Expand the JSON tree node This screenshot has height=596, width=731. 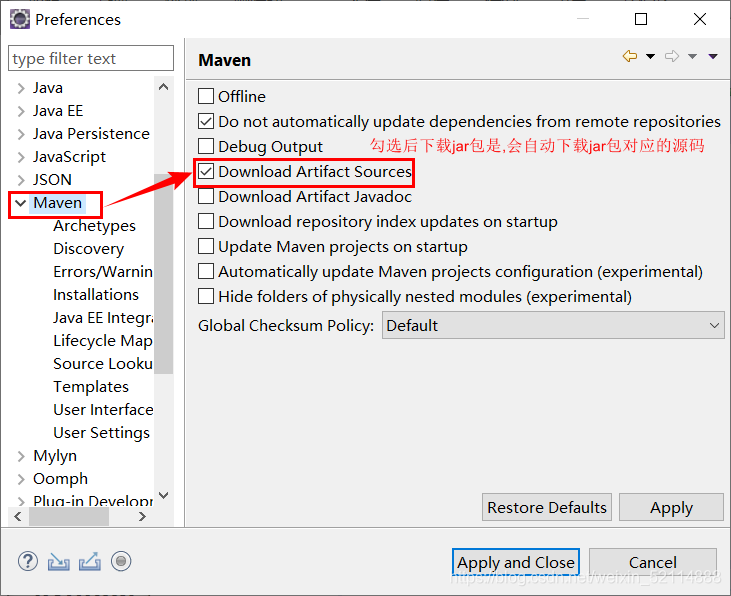pyautogui.click(x=21, y=180)
